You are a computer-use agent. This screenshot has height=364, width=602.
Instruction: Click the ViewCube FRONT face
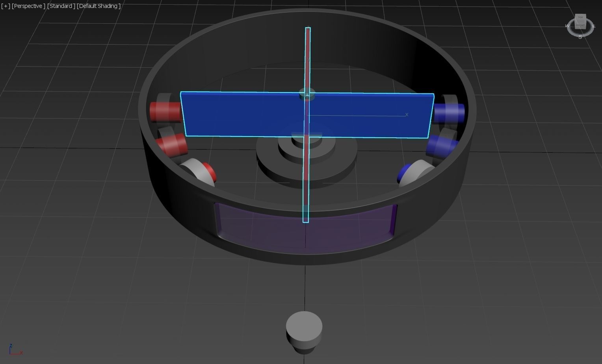coord(580,26)
